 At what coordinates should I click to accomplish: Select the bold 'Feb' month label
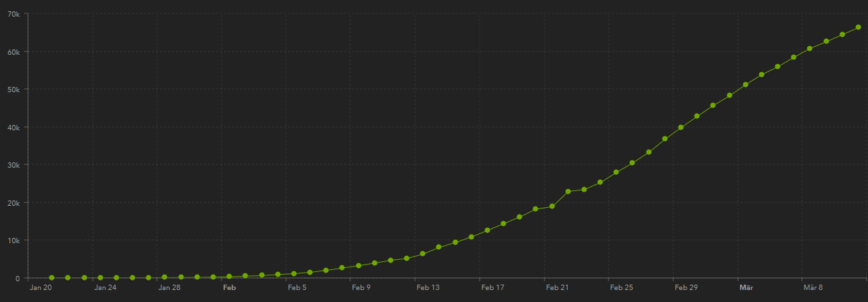click(x=230, y=288)
